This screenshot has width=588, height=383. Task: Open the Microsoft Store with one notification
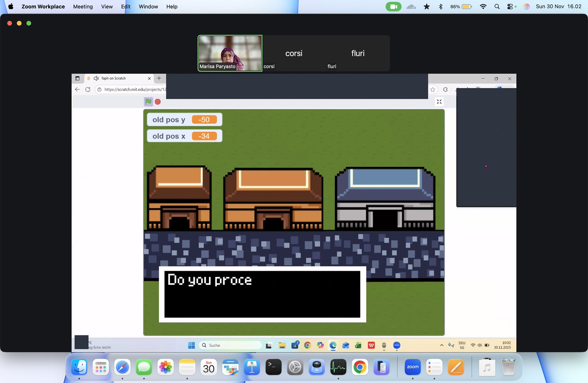coord(295,345)
